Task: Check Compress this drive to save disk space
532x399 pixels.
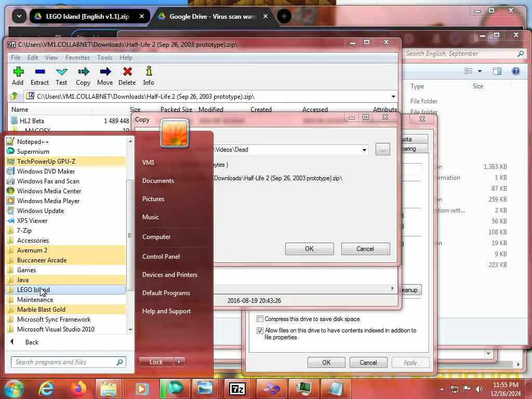Action: click(x=260, y=319)
